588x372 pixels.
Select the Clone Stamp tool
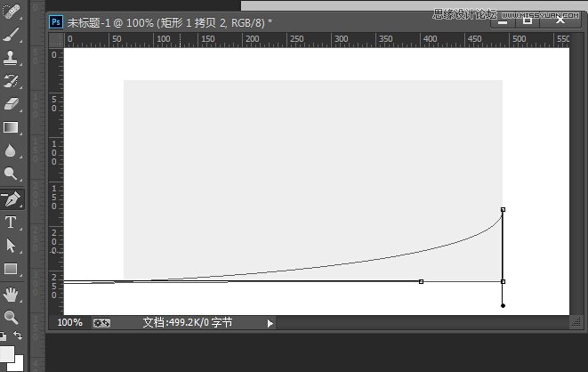pos(11,58)
